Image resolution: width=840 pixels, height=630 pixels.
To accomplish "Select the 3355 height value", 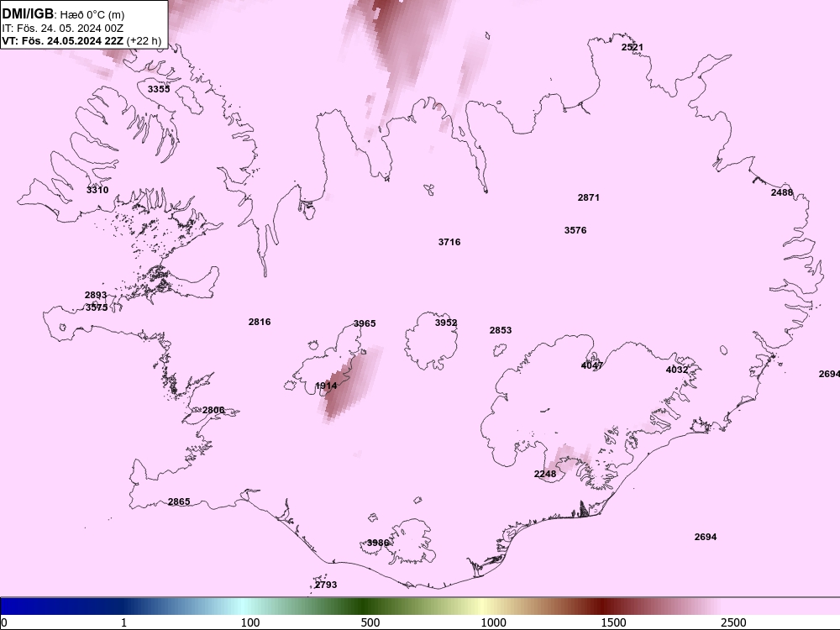I will [x=159, y=89].
